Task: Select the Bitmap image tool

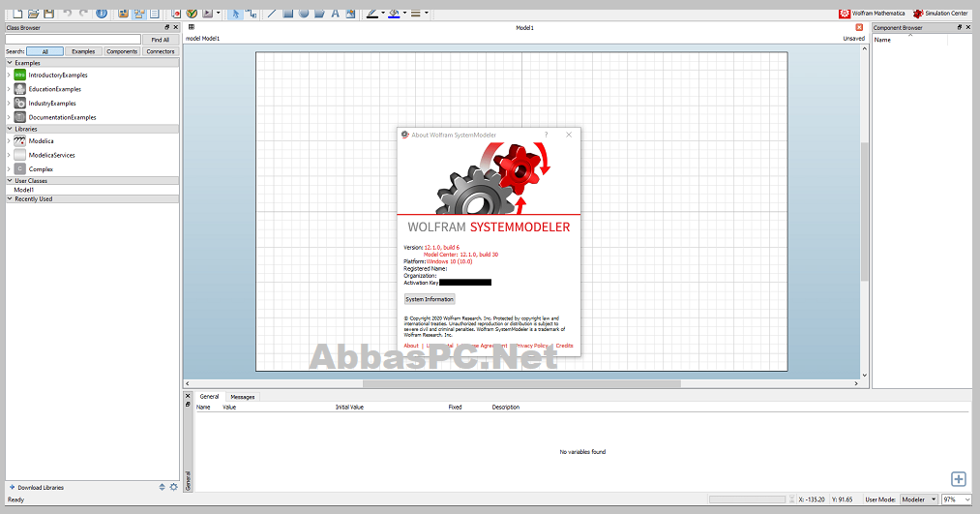Action: point(350,14)
